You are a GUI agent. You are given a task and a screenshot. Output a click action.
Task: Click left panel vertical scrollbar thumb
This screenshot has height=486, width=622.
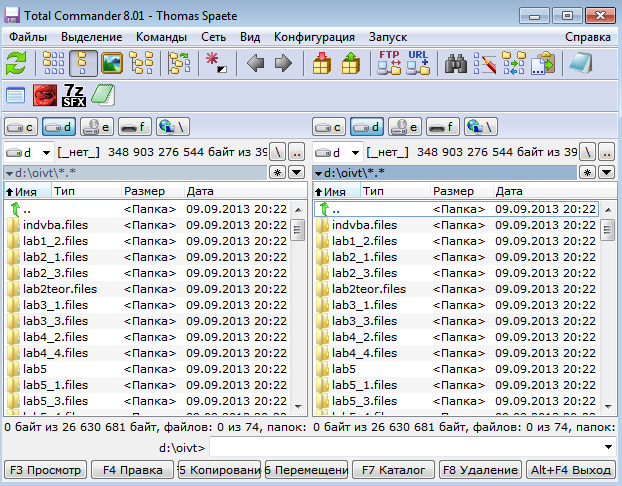298,229
